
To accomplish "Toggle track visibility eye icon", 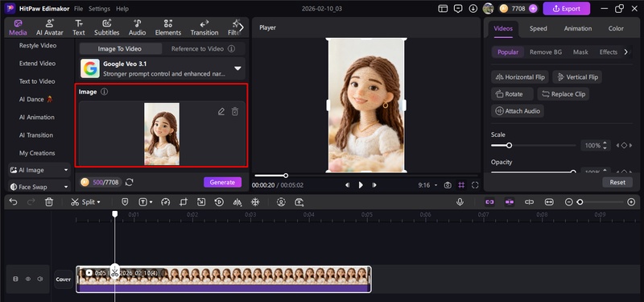I will pyautogui.click(x=28, y=279).
